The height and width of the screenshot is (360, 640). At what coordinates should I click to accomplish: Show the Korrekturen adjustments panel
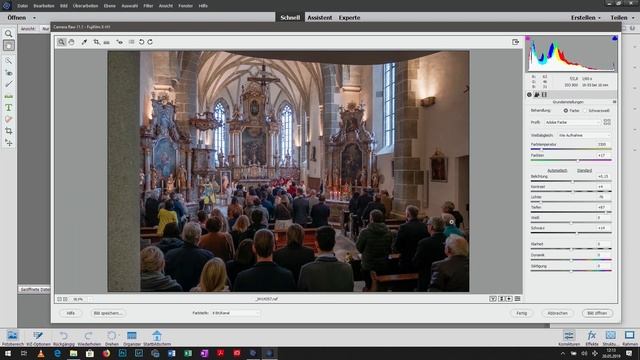click(569, 338)
